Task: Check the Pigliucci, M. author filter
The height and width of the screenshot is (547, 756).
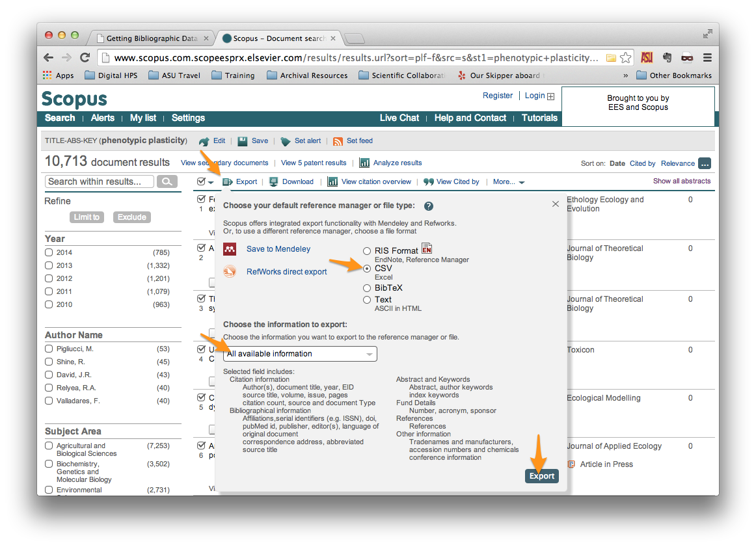Action: 49,349
